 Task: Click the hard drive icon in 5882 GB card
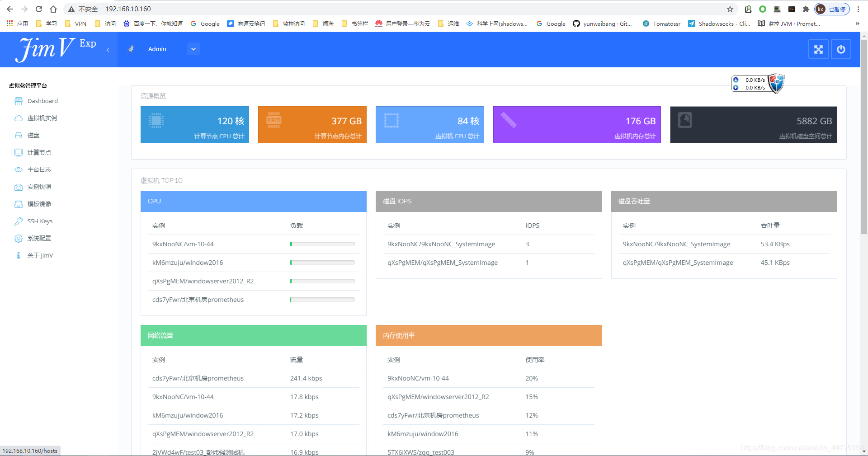click(x=685, y=120)
